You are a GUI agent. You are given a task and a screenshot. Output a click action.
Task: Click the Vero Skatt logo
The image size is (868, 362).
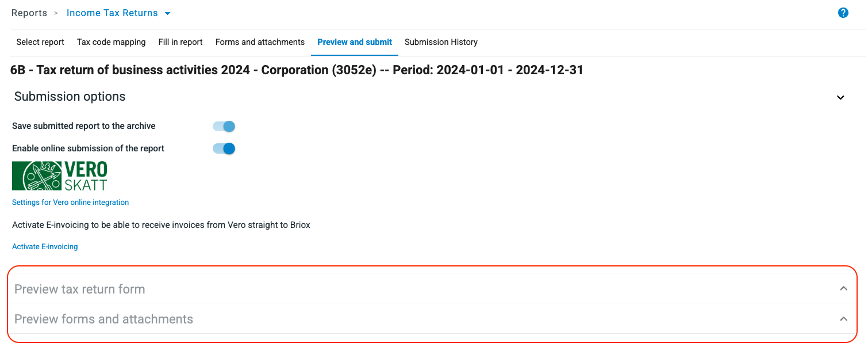(59, 176)
